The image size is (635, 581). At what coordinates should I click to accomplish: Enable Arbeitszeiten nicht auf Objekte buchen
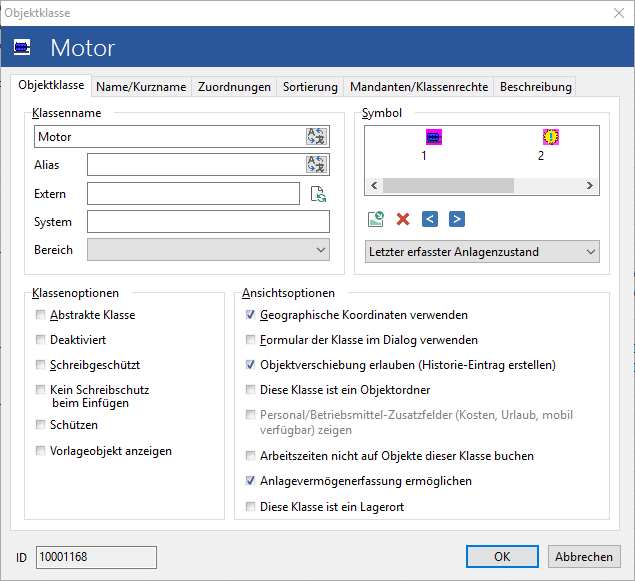click(251, 455)
